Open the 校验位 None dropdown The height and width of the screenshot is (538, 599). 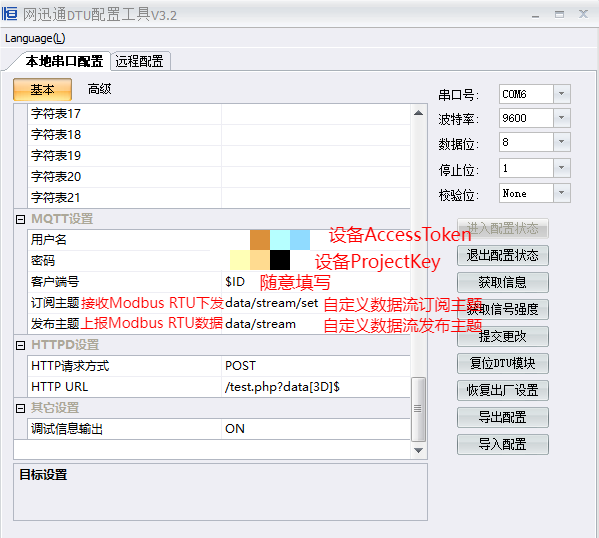[562, 193]
